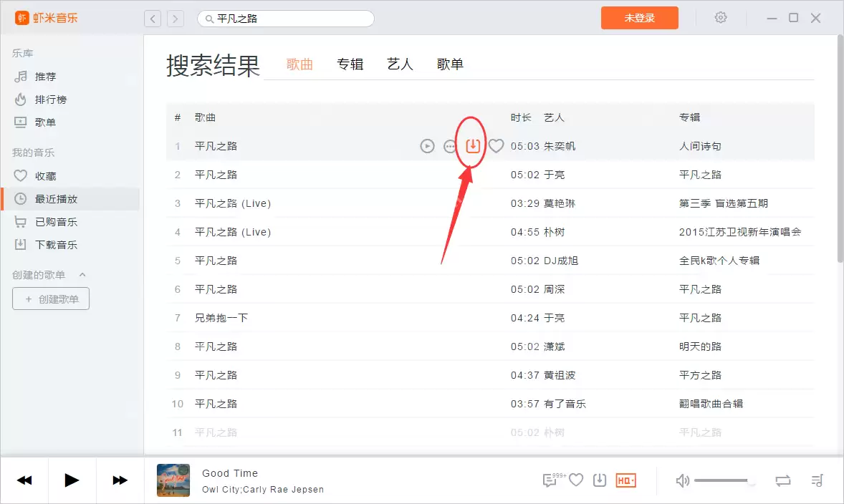844x504 pixels.
Task: Open the settings gear
Action: coord(720,17)
